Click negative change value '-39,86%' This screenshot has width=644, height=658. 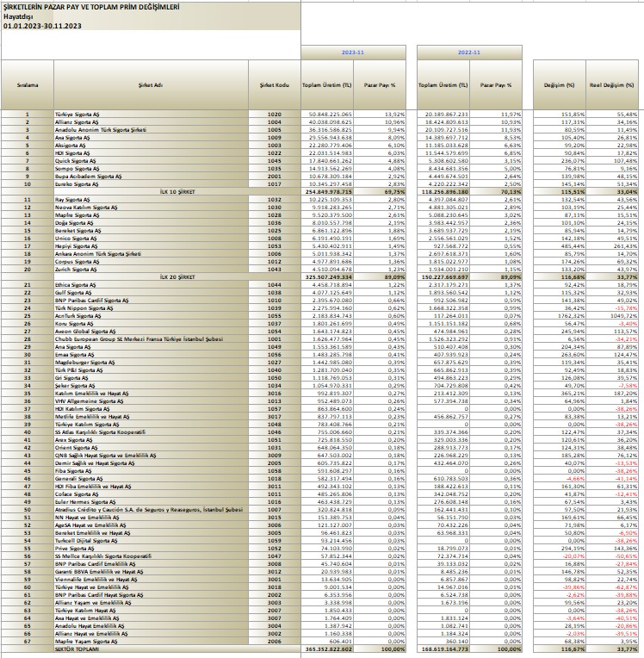coord(560,587)
